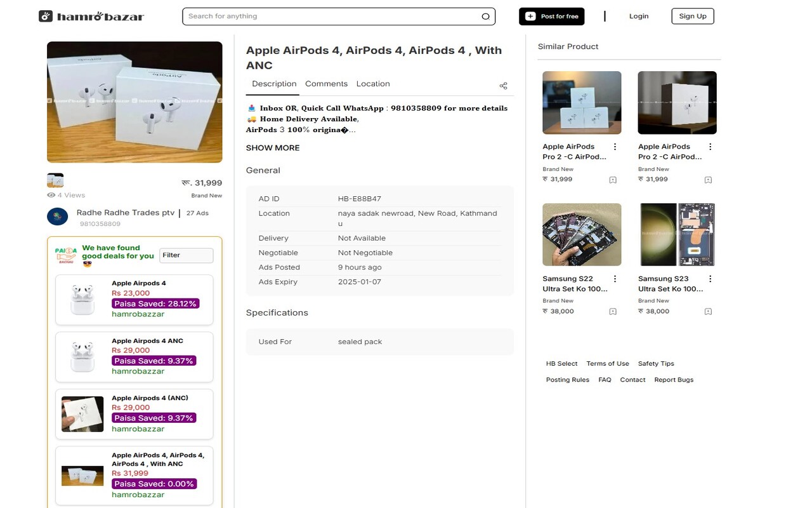Viewport: 812px width, 508px height.
Task: Switch to the Comments tab
Action: coord(326,83)
